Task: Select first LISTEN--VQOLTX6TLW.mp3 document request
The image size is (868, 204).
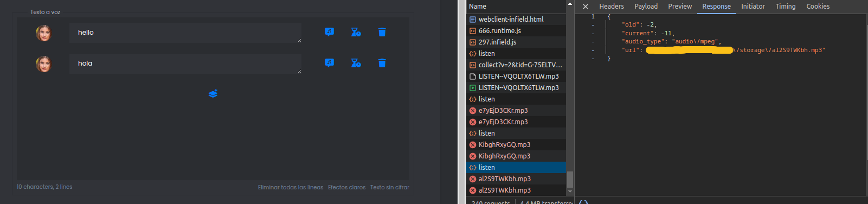Action: [x=516, y=76]
